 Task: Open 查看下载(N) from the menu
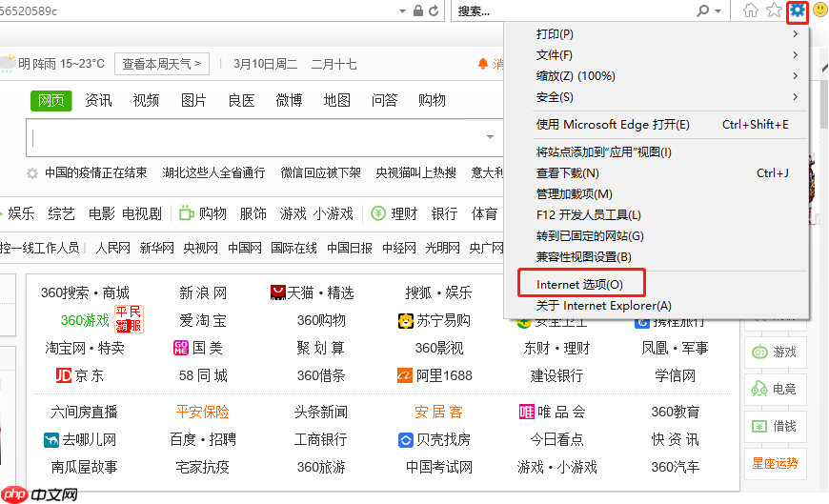[x=657, y=173]
